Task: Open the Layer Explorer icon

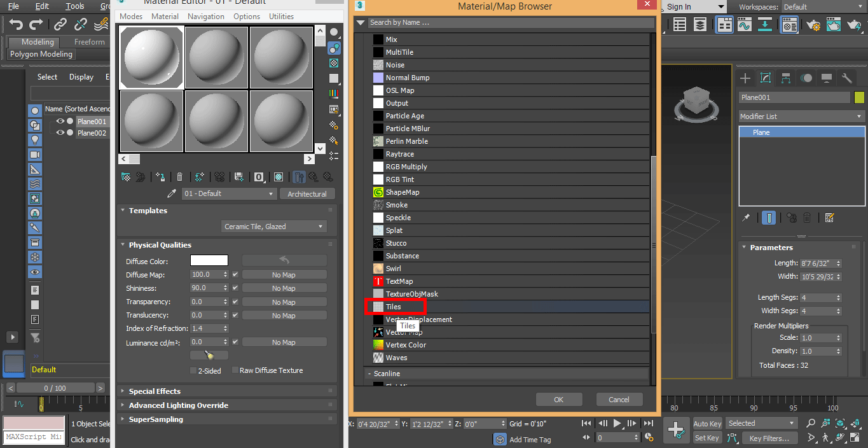Action: pos(700,25)
